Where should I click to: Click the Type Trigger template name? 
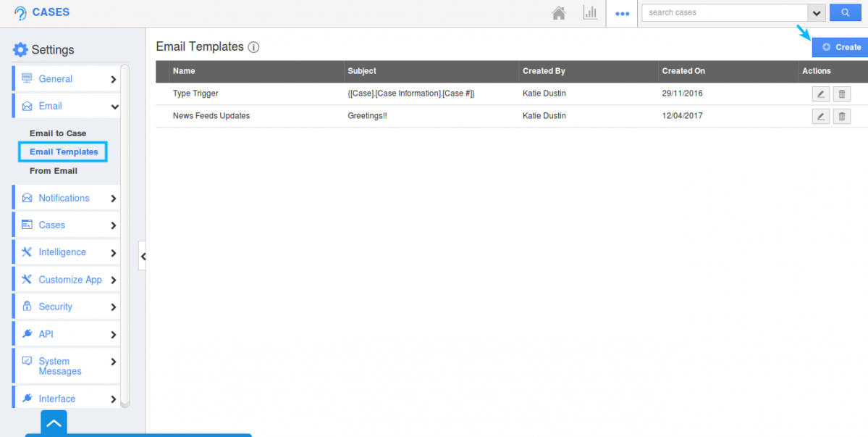pos(195,93)
